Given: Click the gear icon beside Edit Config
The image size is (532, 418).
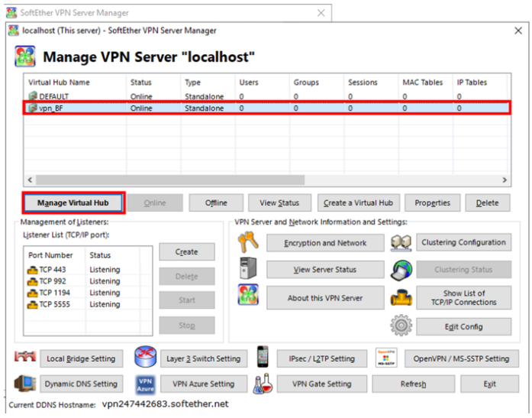Looking at the screenshot, I should 401,326.
